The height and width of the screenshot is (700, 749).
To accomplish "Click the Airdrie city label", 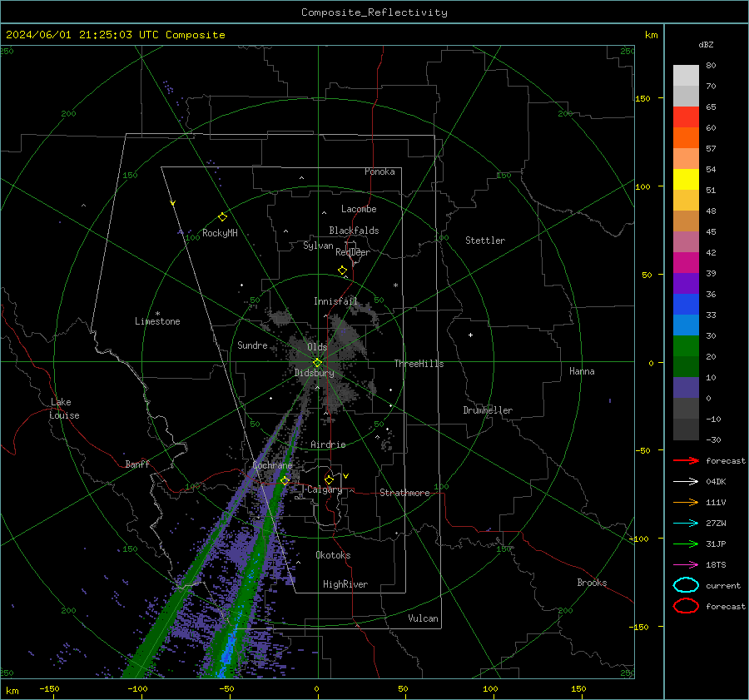I will 328,444.
